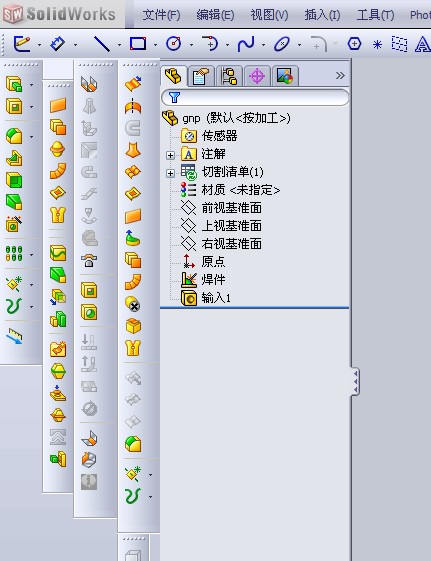Click the Boundary Surface icon
Screen dimensions: 431x561
133,172
